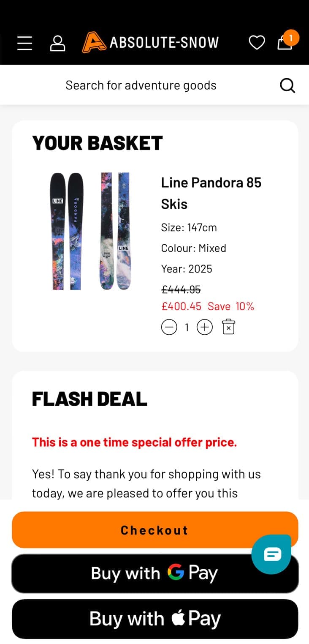Focus the 'Search for adventure goods' field
Screen dimensions: 309x644
tap(141, 85)
